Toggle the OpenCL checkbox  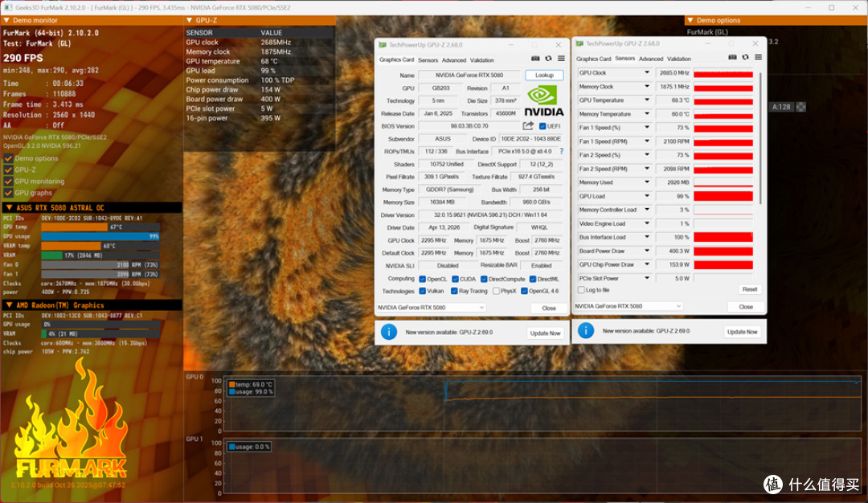click(423, 279)
